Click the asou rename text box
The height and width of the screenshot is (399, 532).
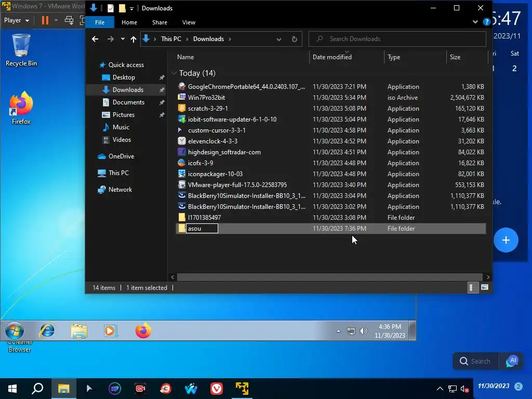pos(202,229)
